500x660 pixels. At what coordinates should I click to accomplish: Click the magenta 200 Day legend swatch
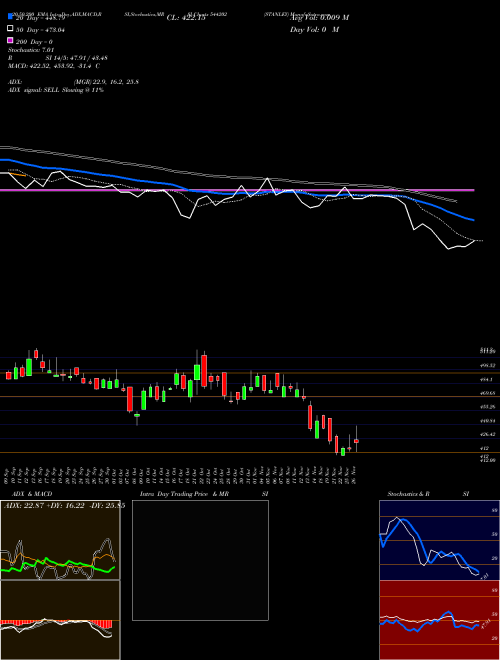click(x=10, y=41)
